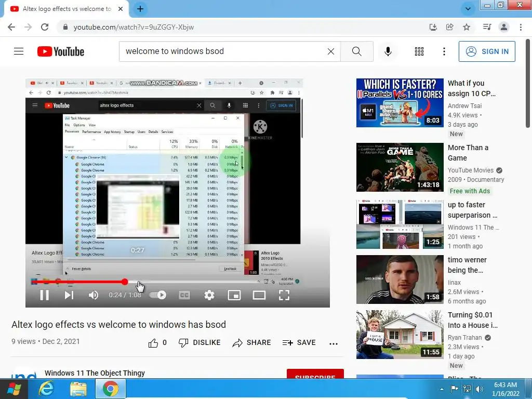Image resolution: width=532 pixels, height=399 pixels.
Task: Open 'timo werner being the…' thumbnail
Action: tap(400, 280)
